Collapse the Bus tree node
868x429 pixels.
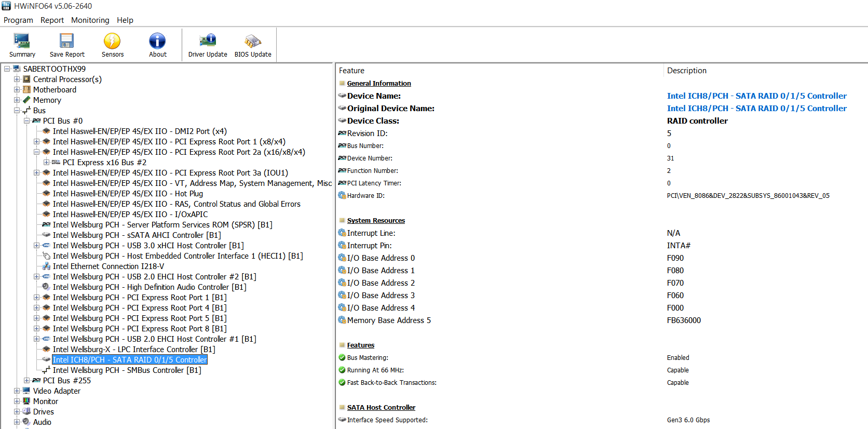(17, 110)
